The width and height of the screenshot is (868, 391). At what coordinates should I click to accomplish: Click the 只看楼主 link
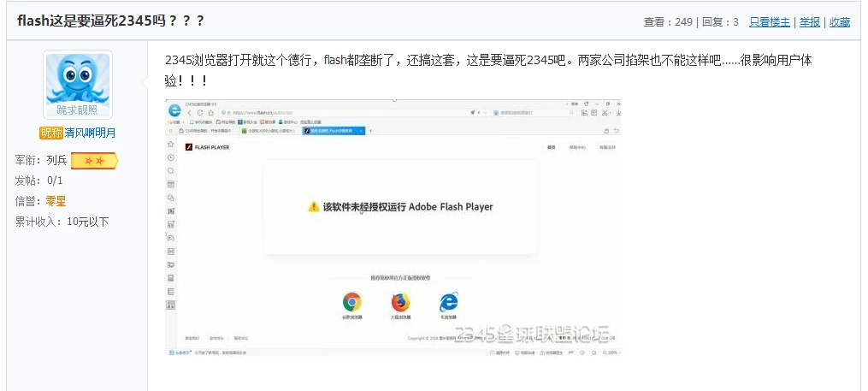[x=770, y=22]
